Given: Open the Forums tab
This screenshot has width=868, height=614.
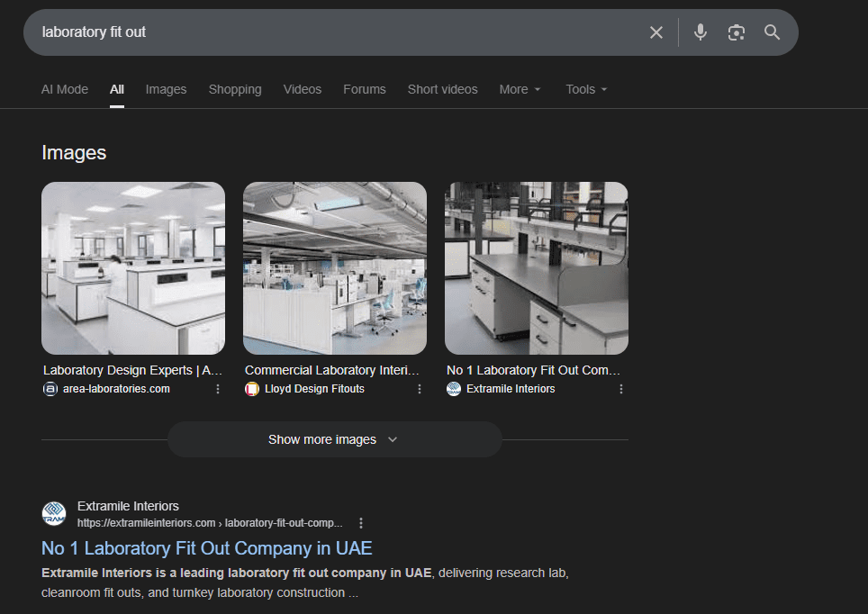Looking at the screenshot, I should (x=365, y=89).
